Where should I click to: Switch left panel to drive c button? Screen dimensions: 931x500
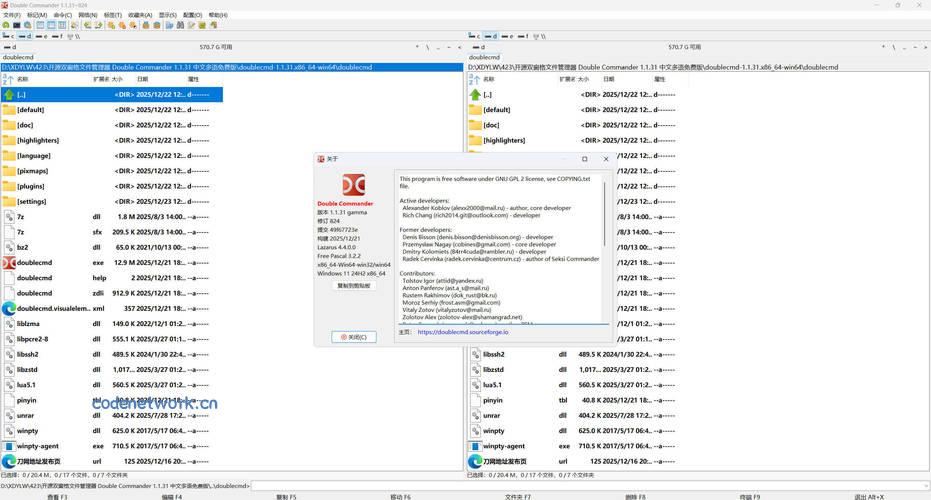tap(9, 36)
